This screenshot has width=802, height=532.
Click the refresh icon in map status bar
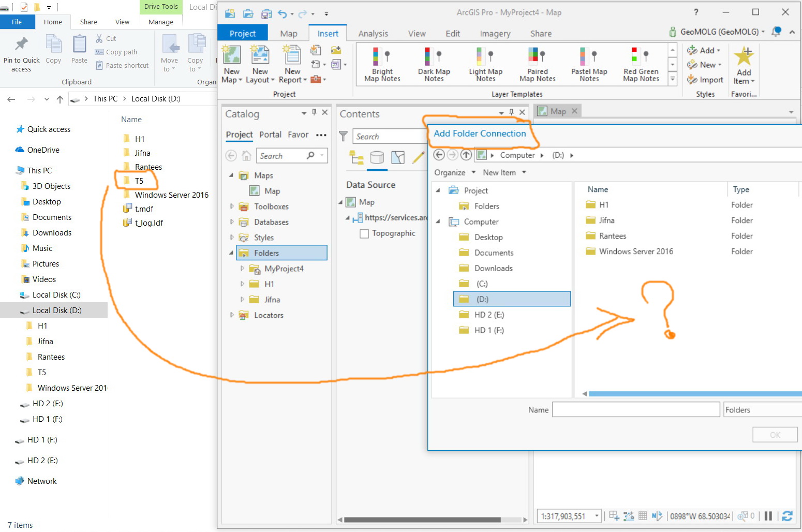click(x=788, y=515)
